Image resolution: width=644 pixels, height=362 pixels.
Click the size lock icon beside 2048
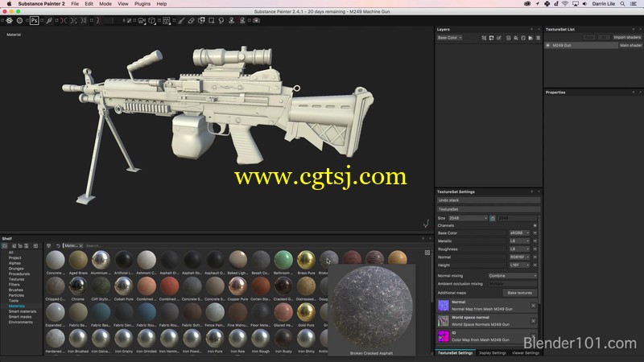point(493,218)
